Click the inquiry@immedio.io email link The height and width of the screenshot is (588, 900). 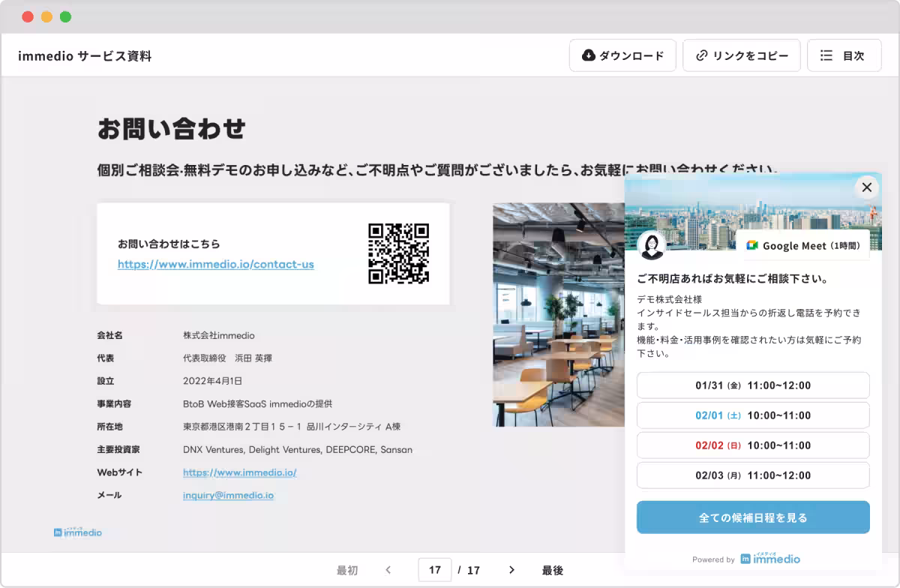(228, 495)
